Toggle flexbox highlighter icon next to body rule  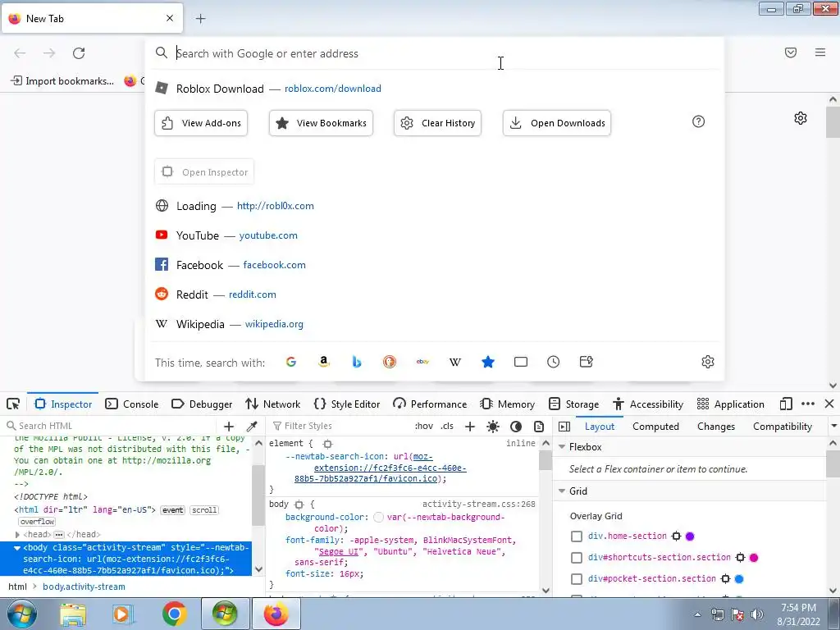click(299, 504)
